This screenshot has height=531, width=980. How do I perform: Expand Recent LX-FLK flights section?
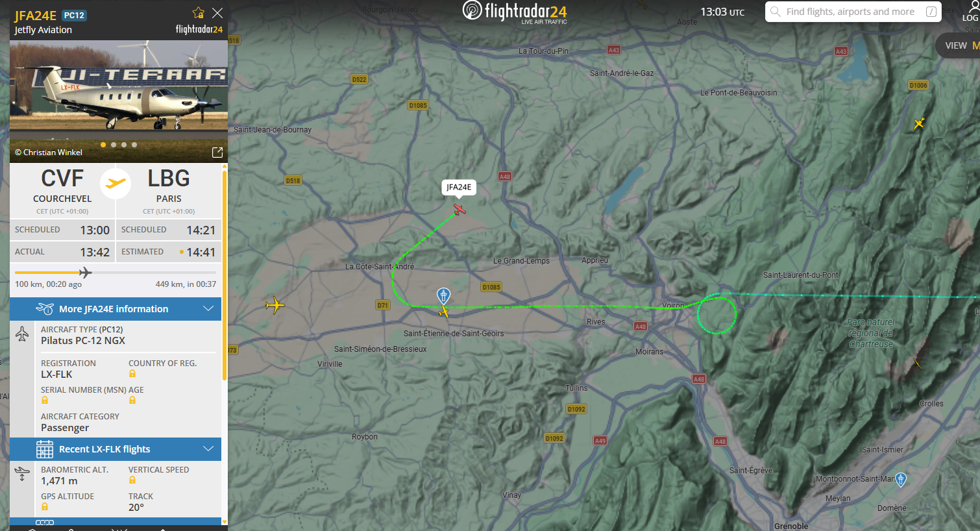(116, 449)
